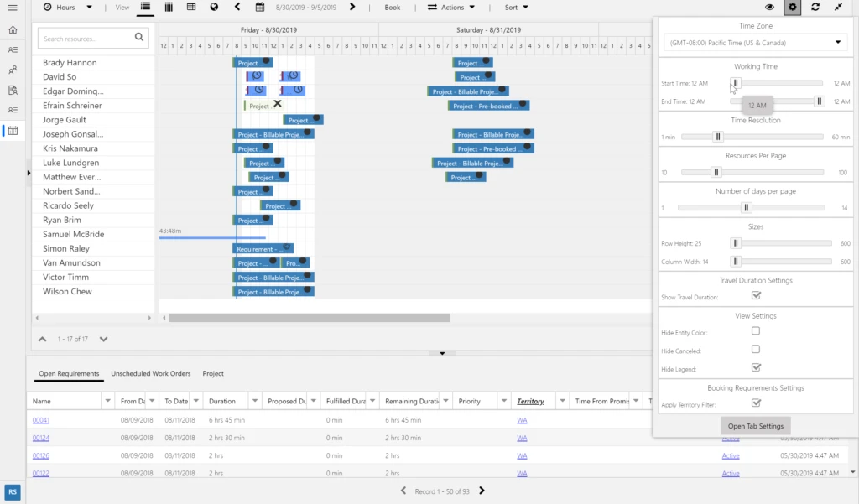The width and height of the screenshot is (859, 504).
Task: Check the Hide Canceled option
Action: point(756,350)
